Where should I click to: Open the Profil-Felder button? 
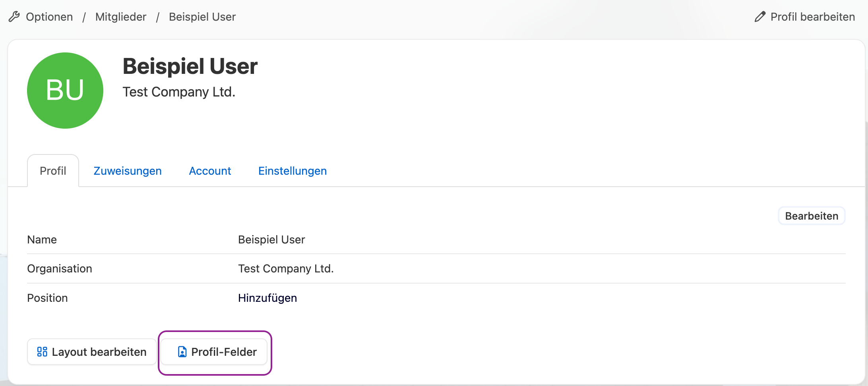coord(215,352)
